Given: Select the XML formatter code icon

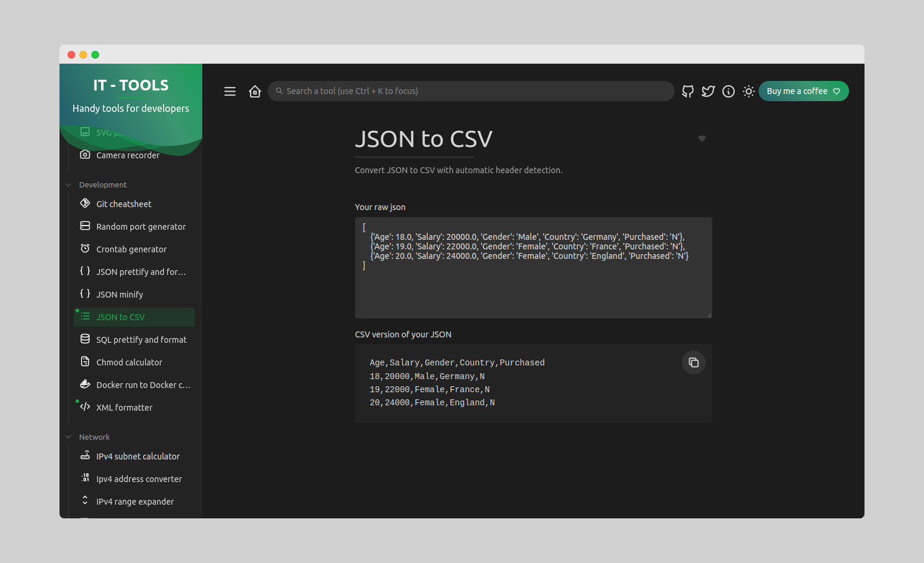Looking at the screenshot, I should [84, 407].
